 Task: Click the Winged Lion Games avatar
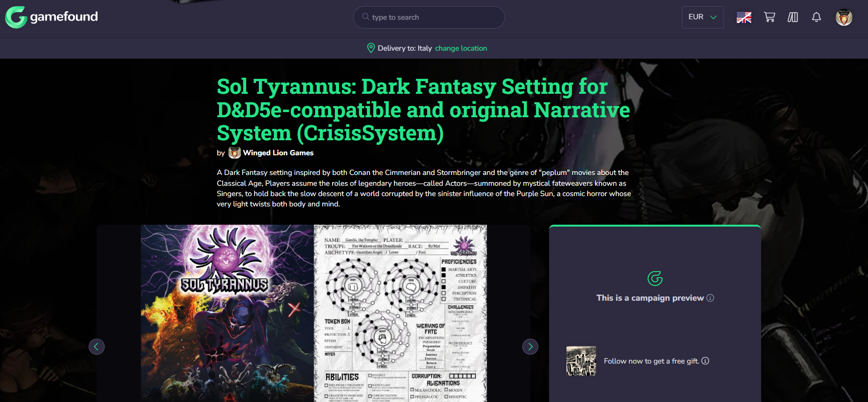coord(234,152)
